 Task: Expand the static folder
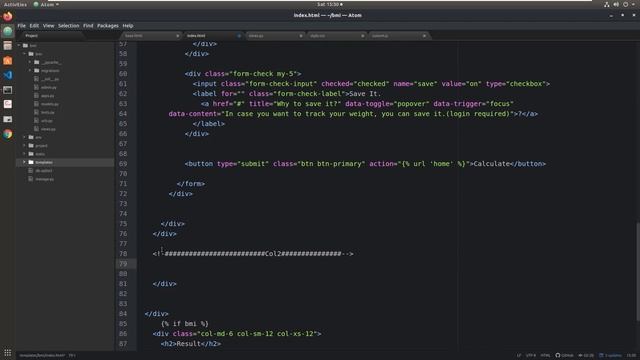point(24,154)
